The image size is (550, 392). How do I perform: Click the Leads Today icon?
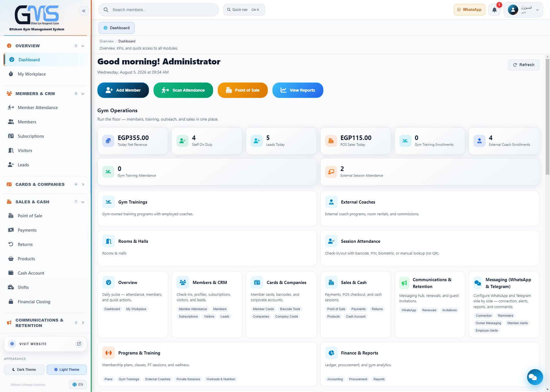point(257,141)
